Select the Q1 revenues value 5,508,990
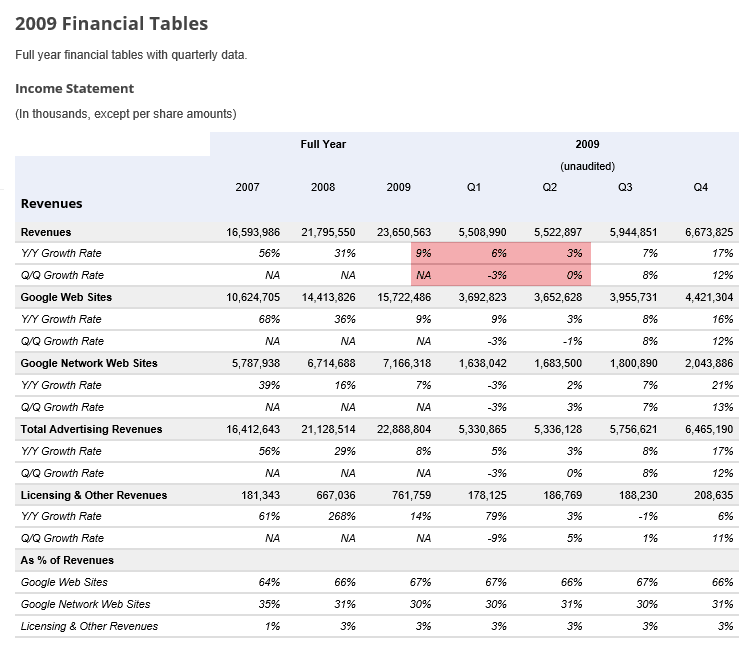Screen dimensions: 745x650 point(482,232)
